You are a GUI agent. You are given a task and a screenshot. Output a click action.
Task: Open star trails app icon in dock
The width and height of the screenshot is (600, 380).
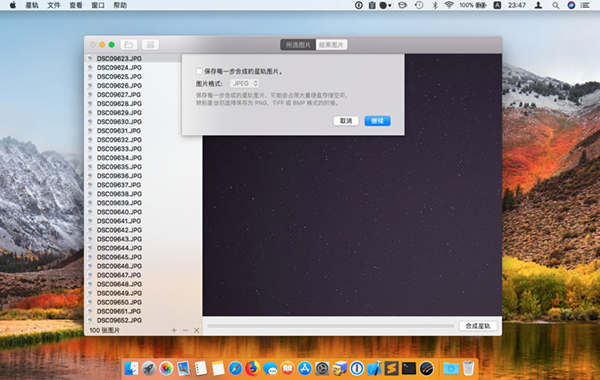point(426,369)
